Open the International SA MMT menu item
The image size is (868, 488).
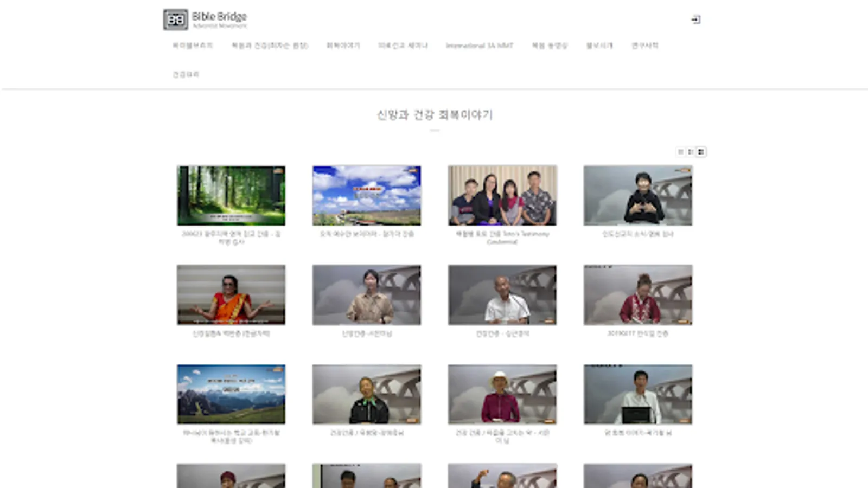[x=480, y=46]
